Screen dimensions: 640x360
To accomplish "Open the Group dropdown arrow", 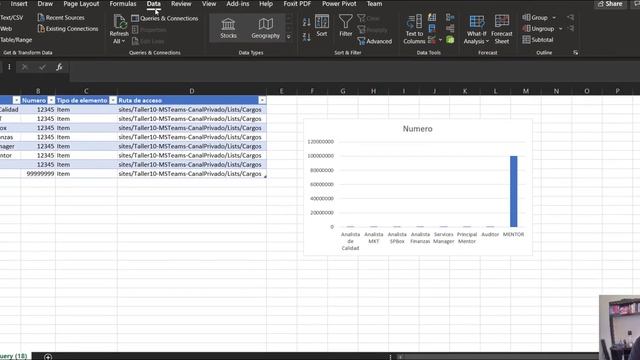I will coord(554,18).
